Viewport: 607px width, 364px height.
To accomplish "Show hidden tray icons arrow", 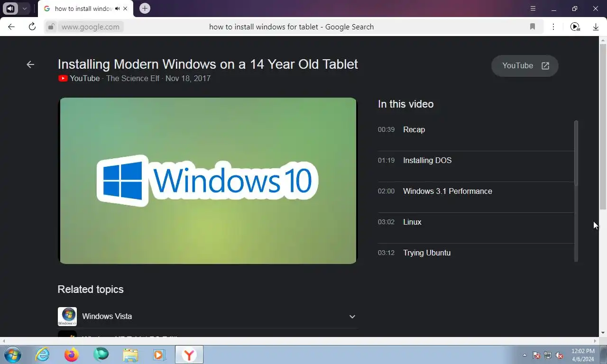I will click(524, 355).
